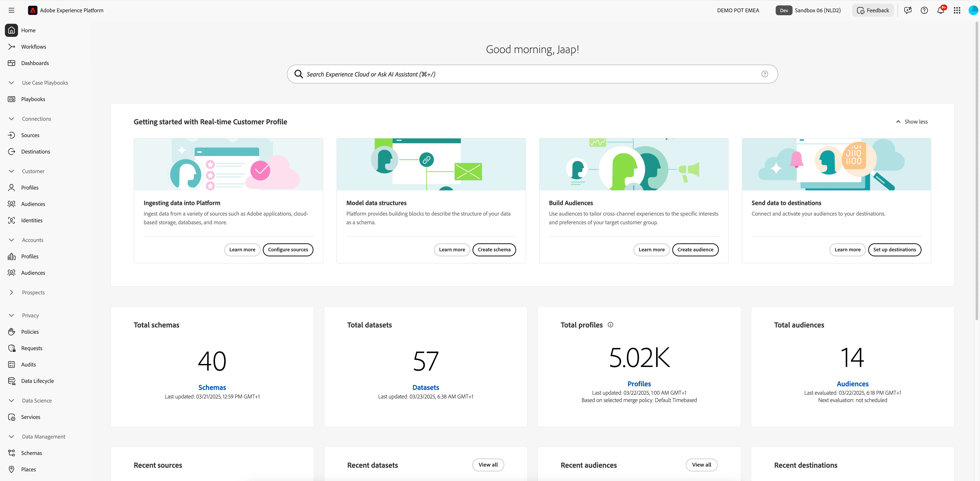Screen dimensions: 980x481
Task: Click View all for Recent audiences
Action: [701, 465]
